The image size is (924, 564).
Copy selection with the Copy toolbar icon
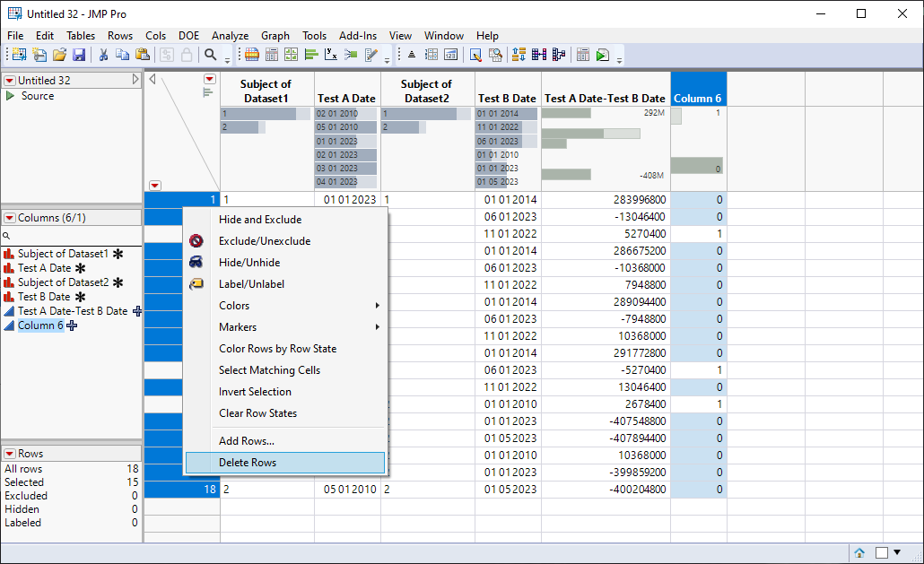pos(120,55)
